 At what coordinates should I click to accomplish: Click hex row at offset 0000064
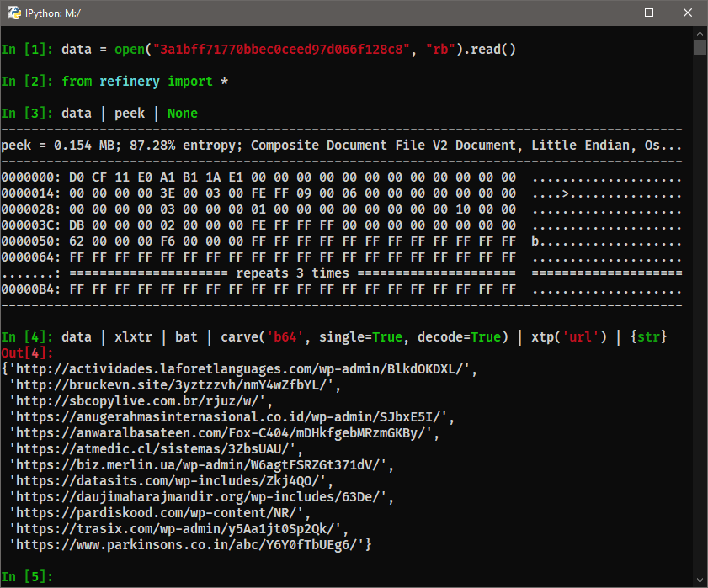(341, 257)
